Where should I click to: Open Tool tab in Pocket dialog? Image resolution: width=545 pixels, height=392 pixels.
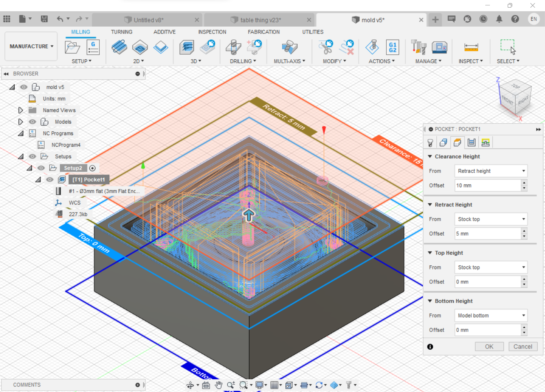[430, 143]
